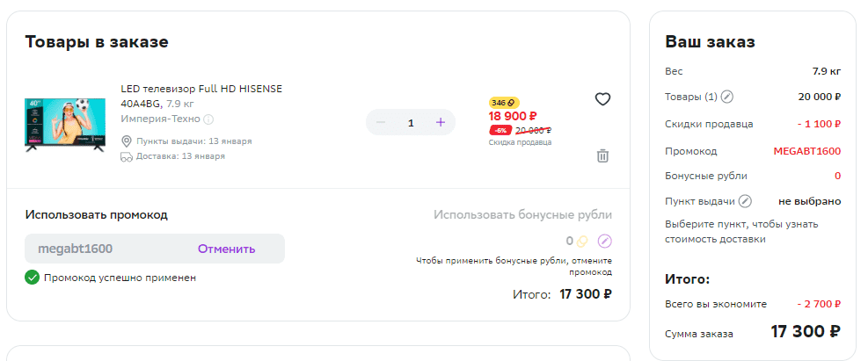Add the HISENSE TV to favorites
The width and height of the screenshot is (868, 361).
(602, 99)
